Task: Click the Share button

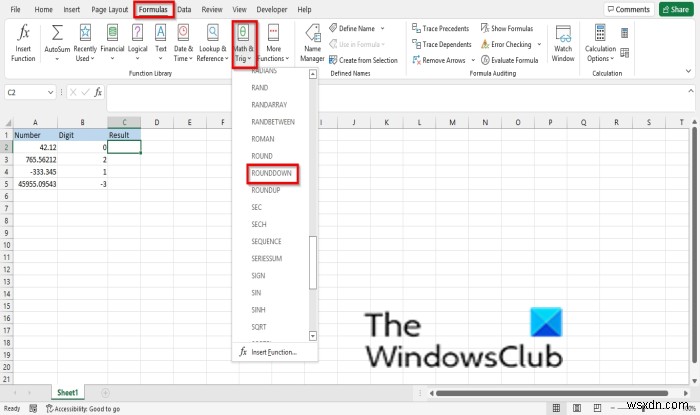Action: coord(676,9)
